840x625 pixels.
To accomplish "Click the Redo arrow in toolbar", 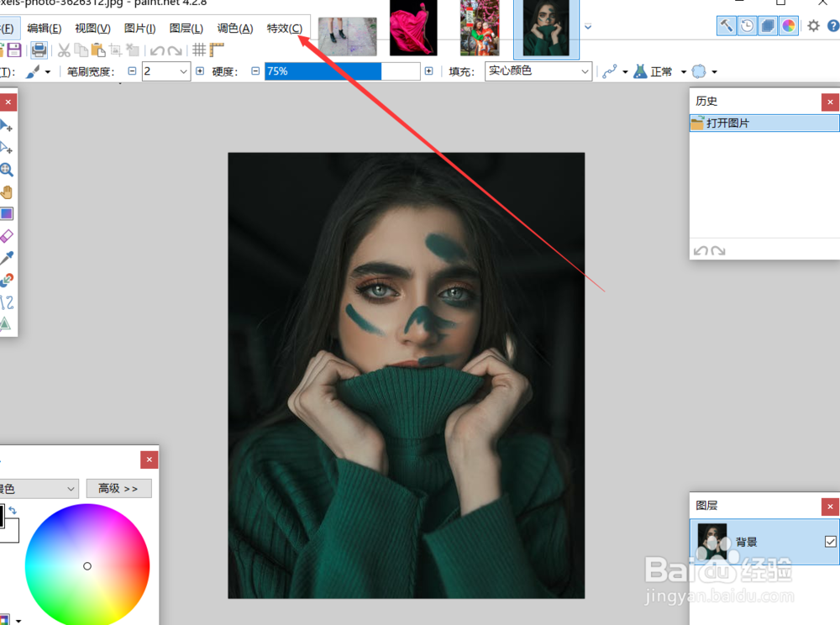I will tap(175, 51).
